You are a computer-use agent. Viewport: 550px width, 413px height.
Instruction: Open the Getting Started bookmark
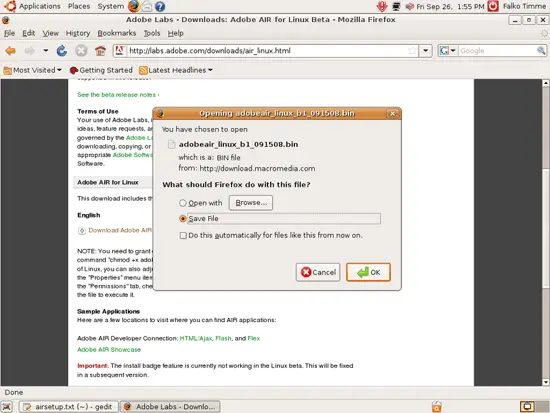[x=101, y=70]
